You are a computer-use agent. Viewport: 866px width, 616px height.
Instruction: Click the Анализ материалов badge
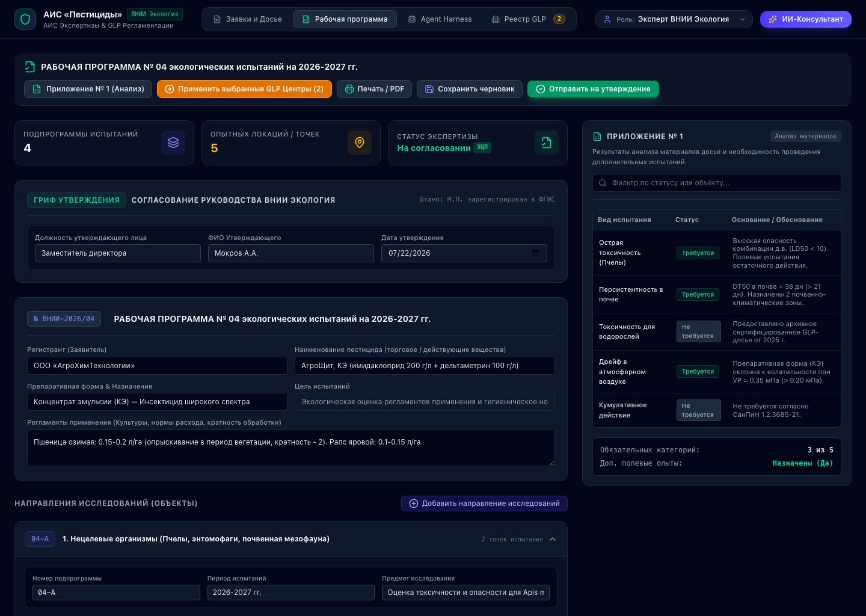[805, 137]
